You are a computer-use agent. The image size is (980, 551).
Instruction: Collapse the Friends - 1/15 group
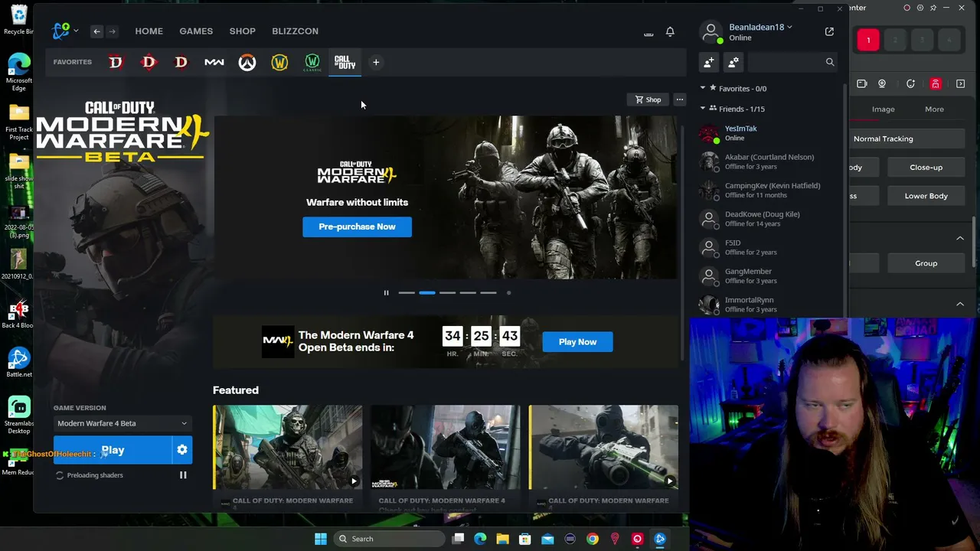tap(703, 109)
